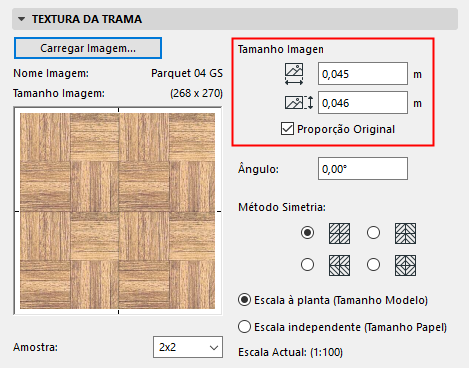Edit the image width field 0,045
Viewport: 469px width, 368px height.
pyautogui.click(x=363, y=74)
